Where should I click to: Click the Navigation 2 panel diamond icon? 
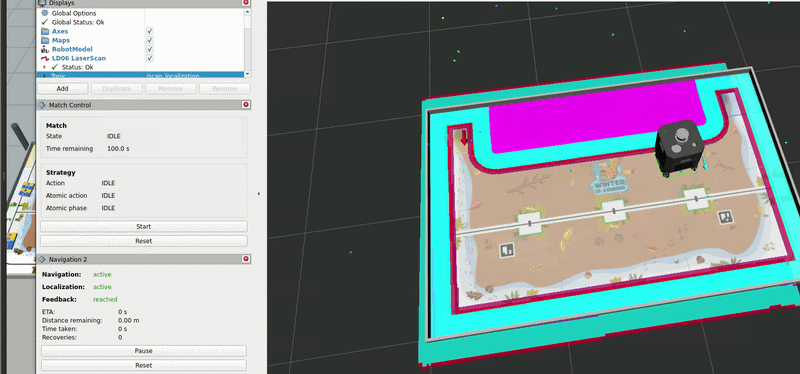coord(42,259)
